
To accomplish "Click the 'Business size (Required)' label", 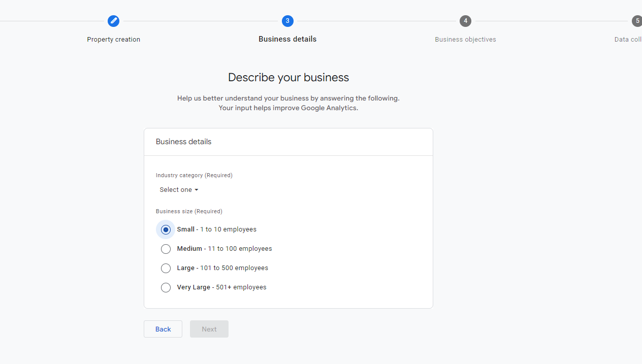I will click(189, 211).
